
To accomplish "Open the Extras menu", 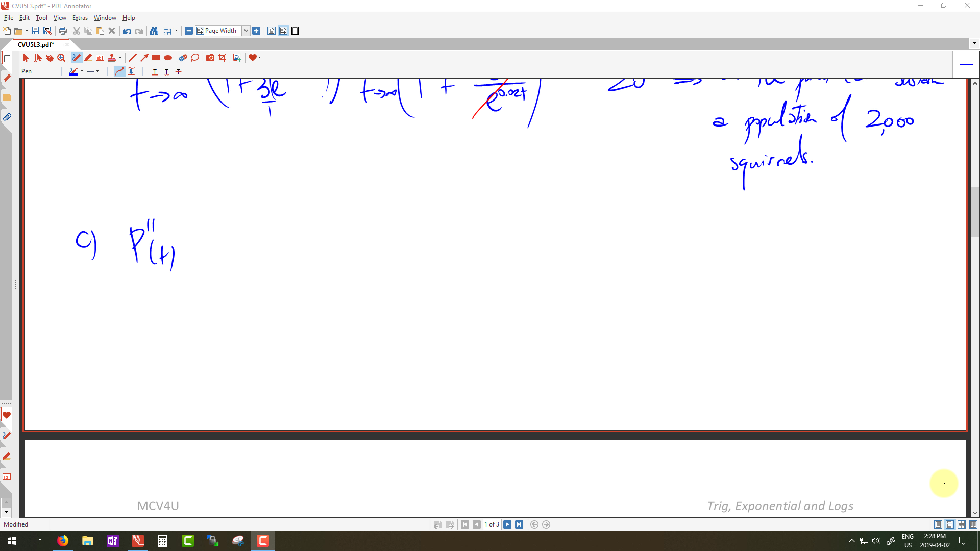I will click(x=80, y=18).
